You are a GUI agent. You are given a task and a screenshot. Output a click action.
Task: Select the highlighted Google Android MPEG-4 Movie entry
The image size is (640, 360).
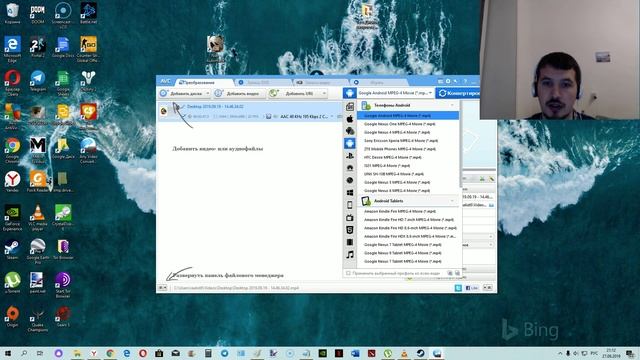pos(408,116)
